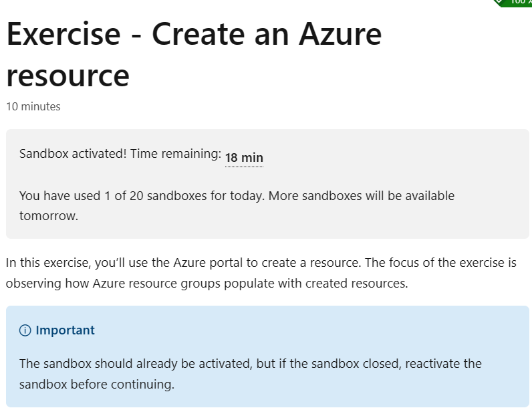Viewport: 532px width, 410px height.
Task: Click the Important info circle icon
Action: coord(25,330)
